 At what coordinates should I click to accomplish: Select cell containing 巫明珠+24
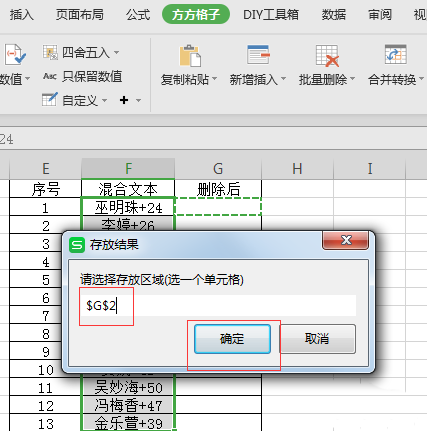coord(128,207)
